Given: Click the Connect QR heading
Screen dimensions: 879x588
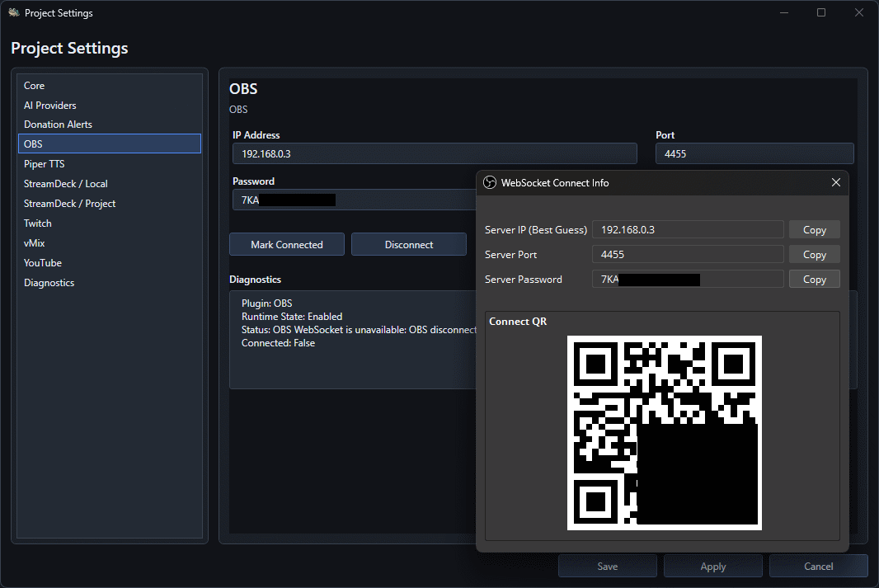Looking at the screenshot, I should (x=517, y=321).
